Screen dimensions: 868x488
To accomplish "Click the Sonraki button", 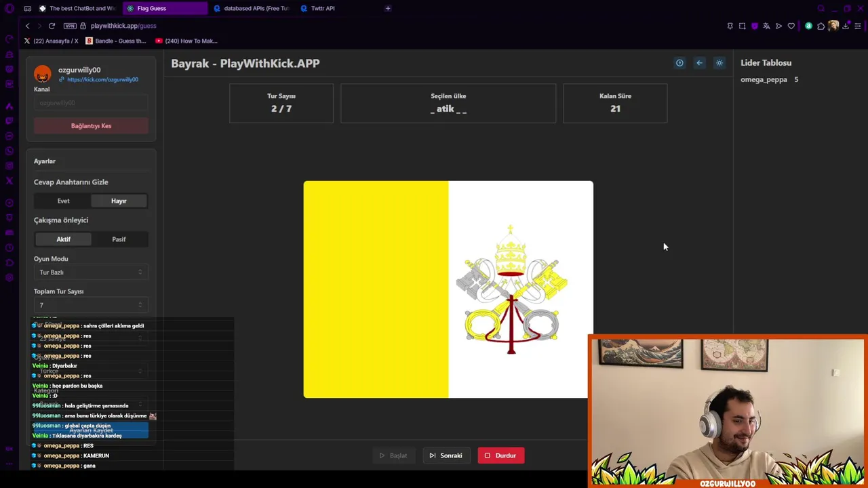I will (x=446, y=455).
